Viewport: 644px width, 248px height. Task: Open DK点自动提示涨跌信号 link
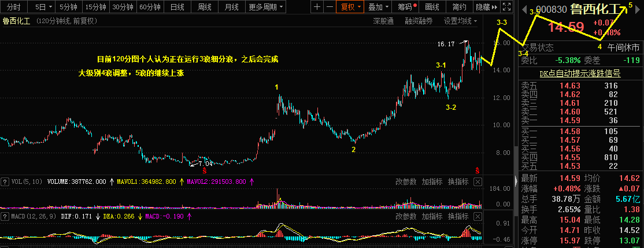click(580, 73)
